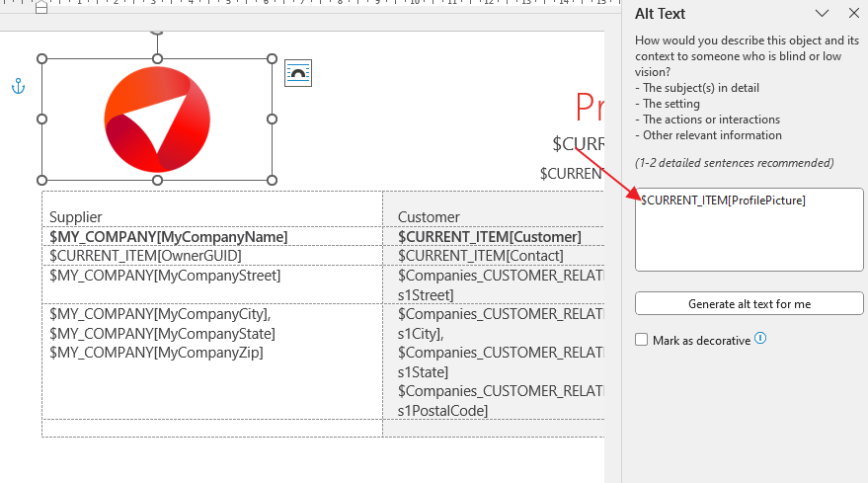Click info icon next to Mark as decorative
868x483 pixels.
pos(760,339)
